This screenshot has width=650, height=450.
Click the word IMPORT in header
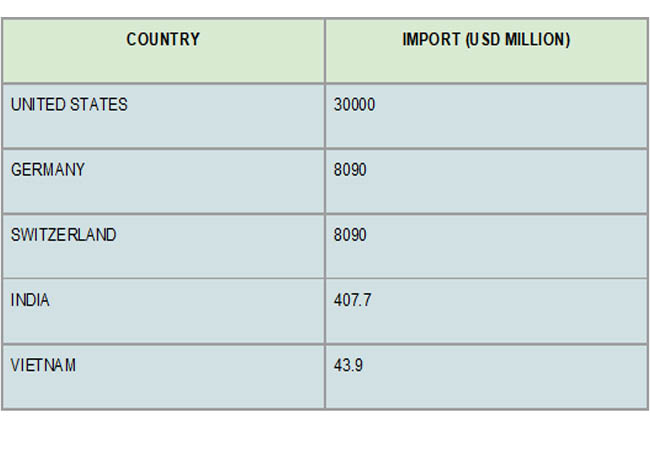click(x=431, y=40)
